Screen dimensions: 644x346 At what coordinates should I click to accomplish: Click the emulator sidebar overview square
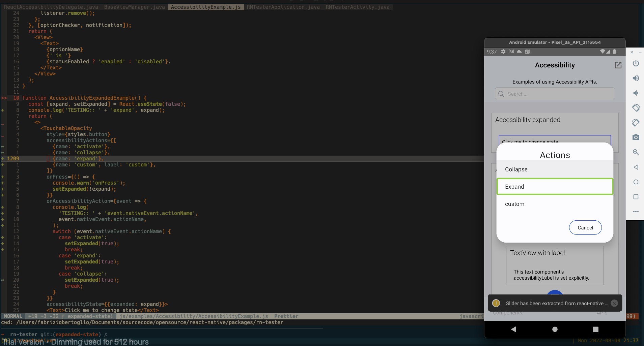[x=636, y=197]
